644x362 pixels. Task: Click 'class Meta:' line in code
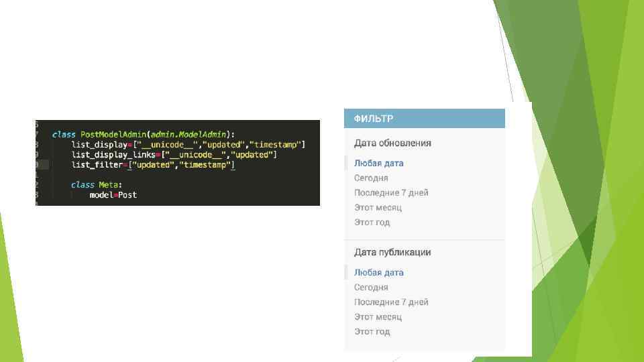pyautogui.click(x=97, y=185)
